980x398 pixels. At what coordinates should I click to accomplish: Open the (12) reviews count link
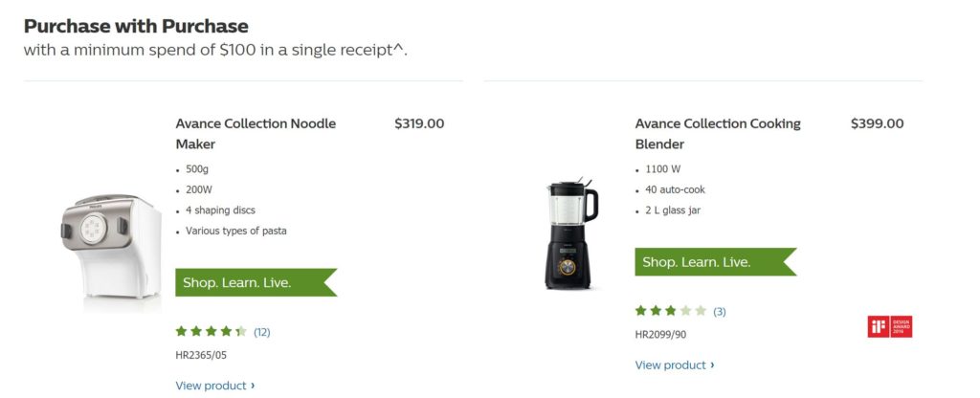click(262, 332)
